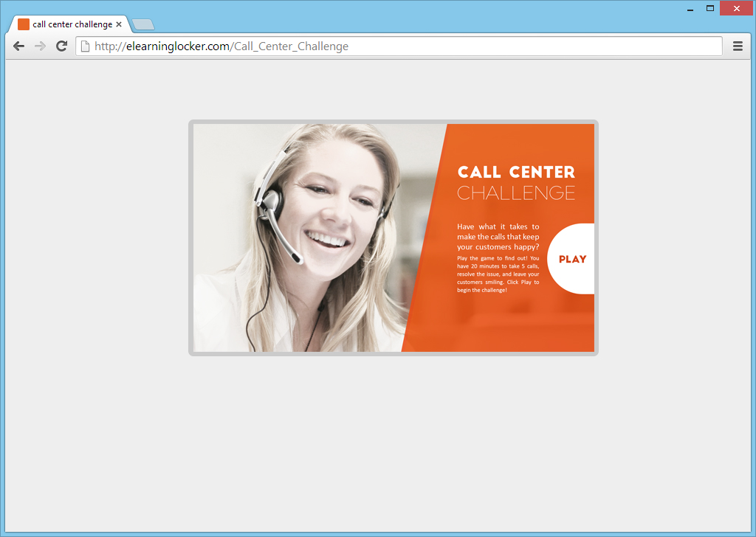This screenshot has height=537, width=756.
Task: Open the Chrome hamburger menu
Action: pyautogui.click(x=738, y=46)
